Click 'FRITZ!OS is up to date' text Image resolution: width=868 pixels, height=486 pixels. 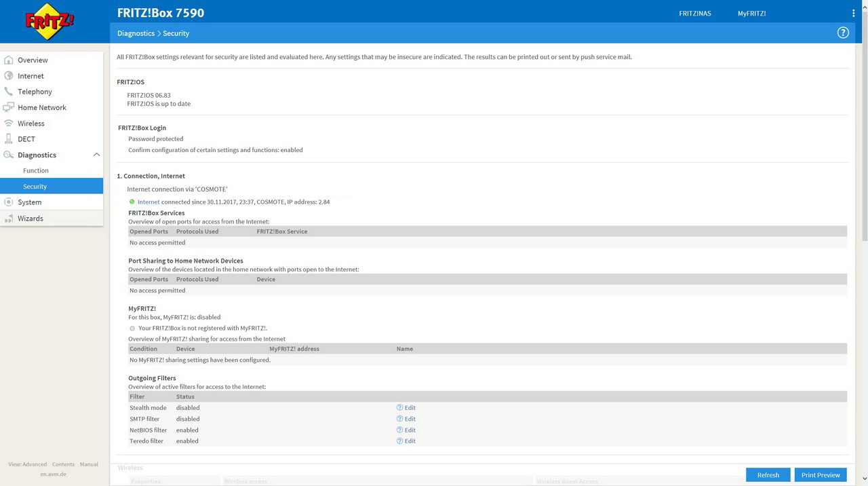159,104
